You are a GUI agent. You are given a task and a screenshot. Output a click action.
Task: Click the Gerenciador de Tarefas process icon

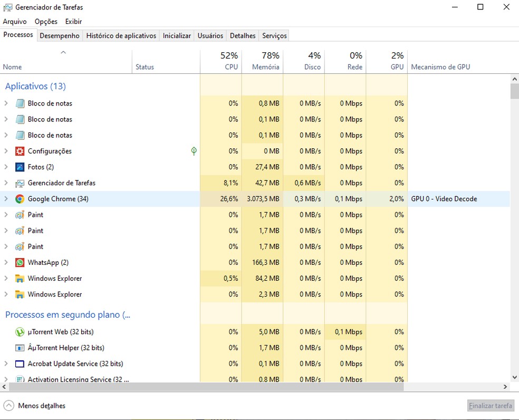click(20, 183)
